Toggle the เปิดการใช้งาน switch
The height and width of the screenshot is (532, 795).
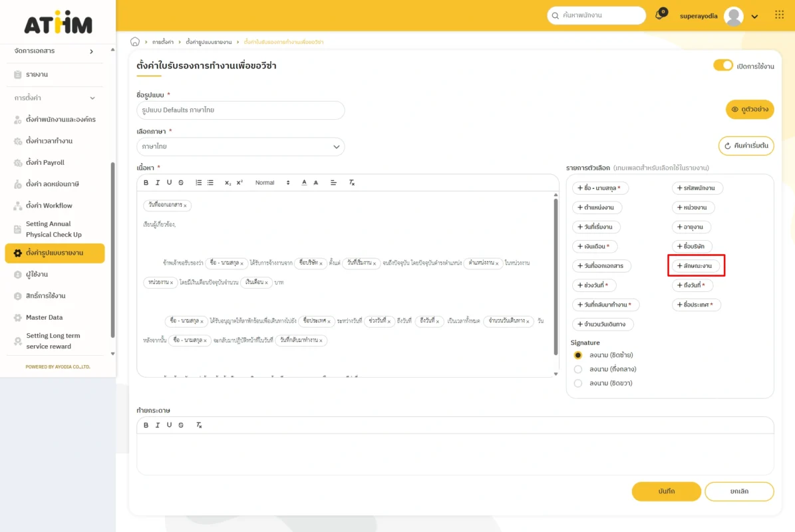[722, 65]
